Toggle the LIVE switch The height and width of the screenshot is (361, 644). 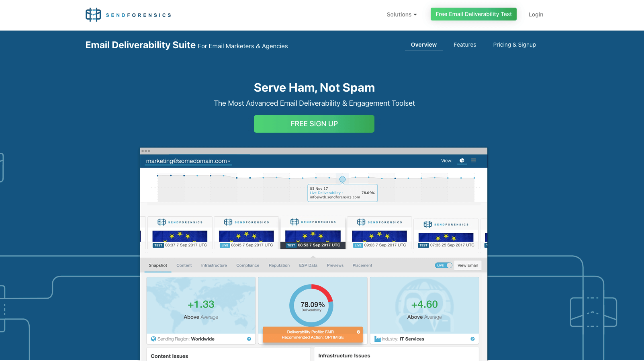tap(444, 265)
